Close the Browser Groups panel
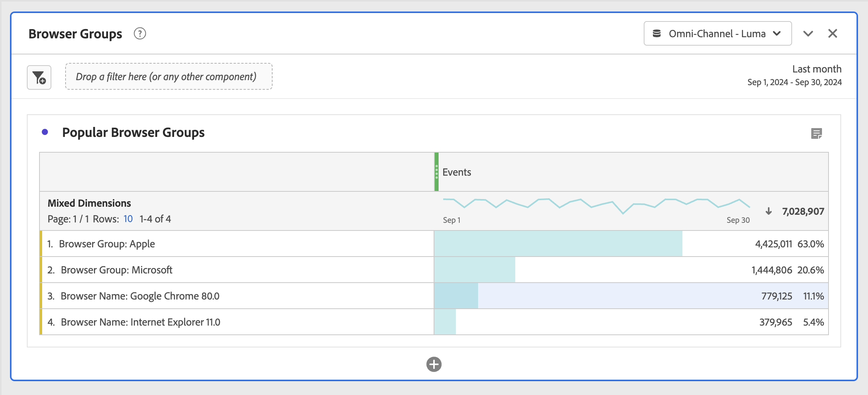 pyautogui.click(x=833, y=34)
